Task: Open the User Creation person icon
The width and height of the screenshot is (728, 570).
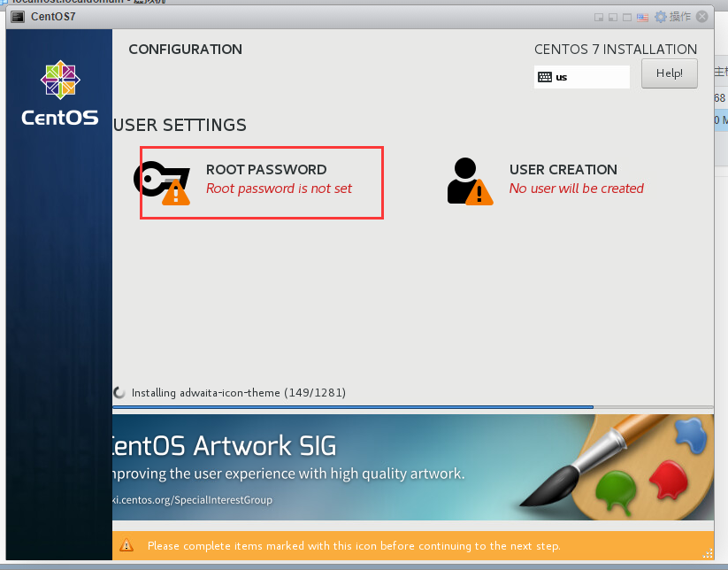Action: click(470, 181)
